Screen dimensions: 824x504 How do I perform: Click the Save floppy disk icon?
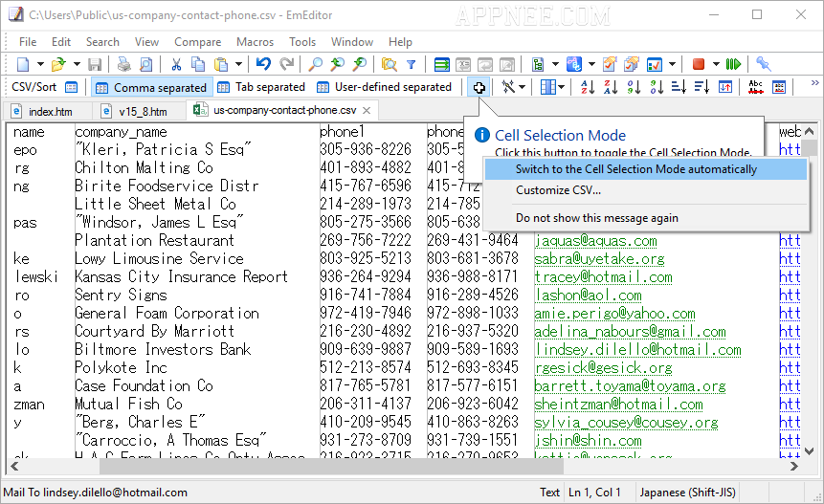(x=95, y=64)
